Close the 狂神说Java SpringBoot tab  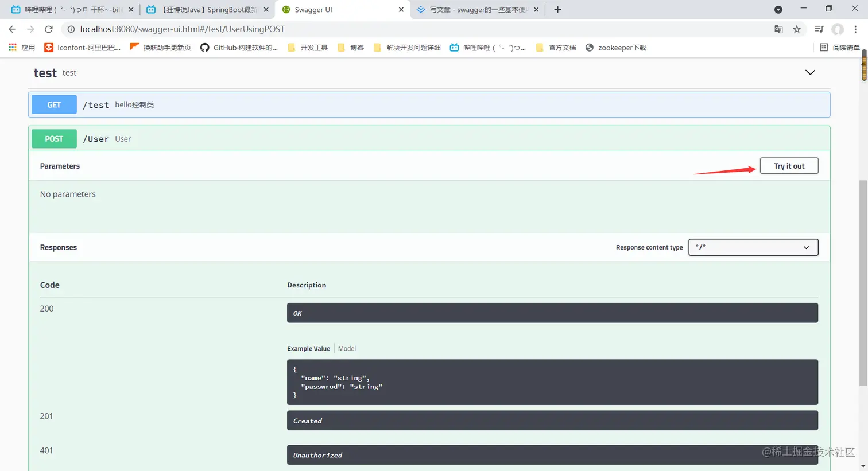click(x=266, y=10)
